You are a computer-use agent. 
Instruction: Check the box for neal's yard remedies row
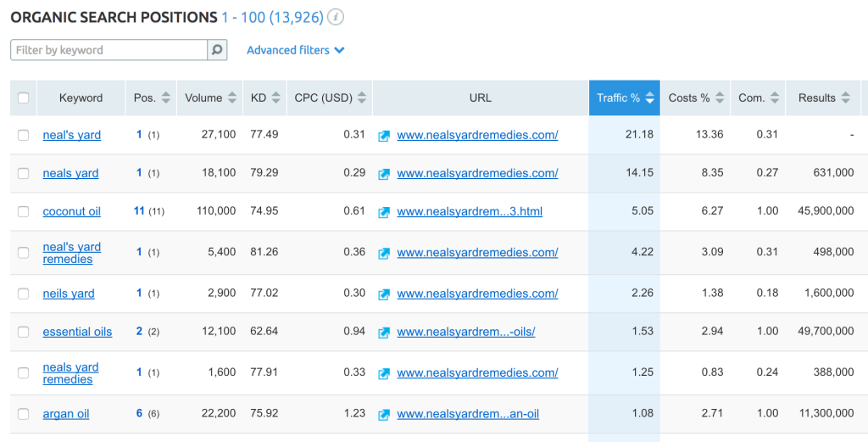pyautogui.click(x=23, y=253)
